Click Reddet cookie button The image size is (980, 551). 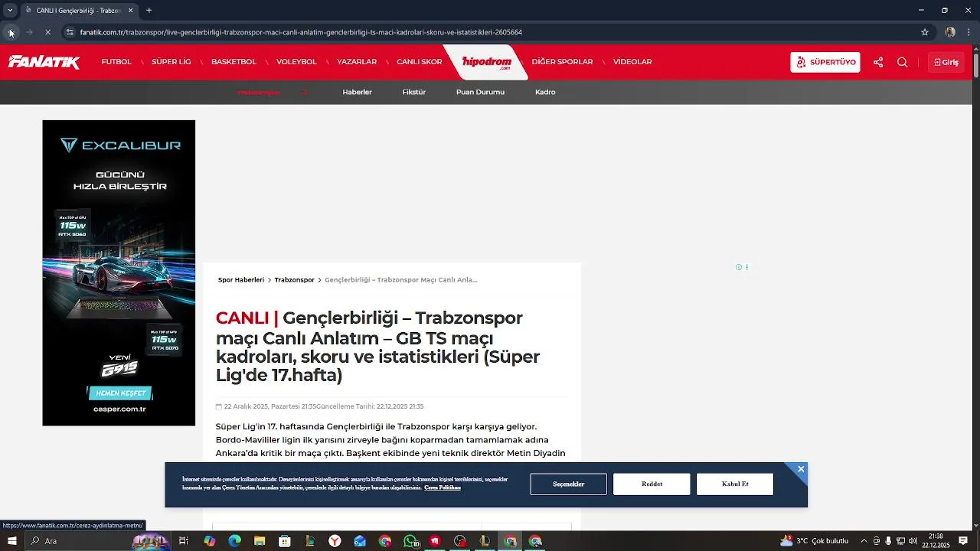652,484
